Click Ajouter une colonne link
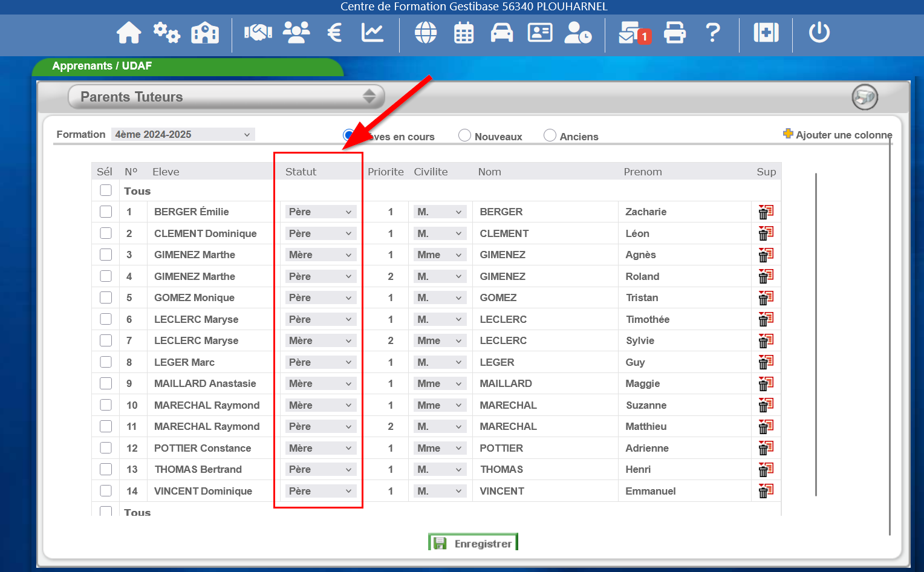The width and height of the screenshot is (924, 572). click(838, 134)
